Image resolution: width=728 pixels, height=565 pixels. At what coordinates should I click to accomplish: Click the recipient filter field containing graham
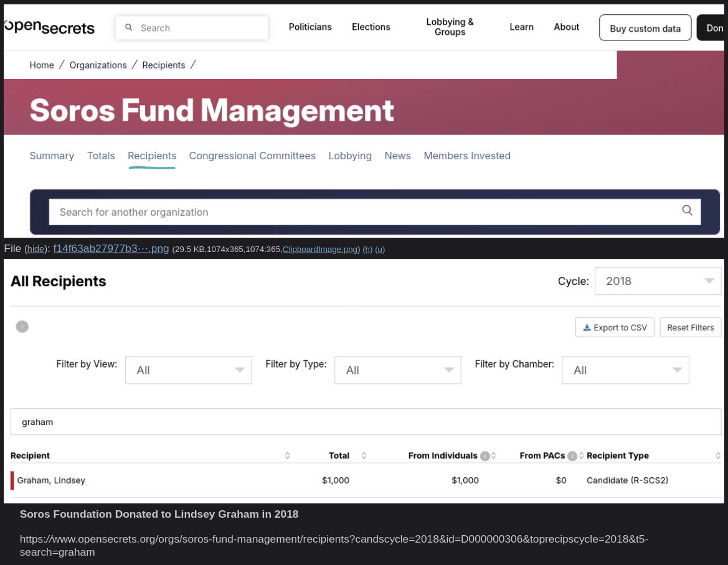pyautogui.click(x=366, y=422)
